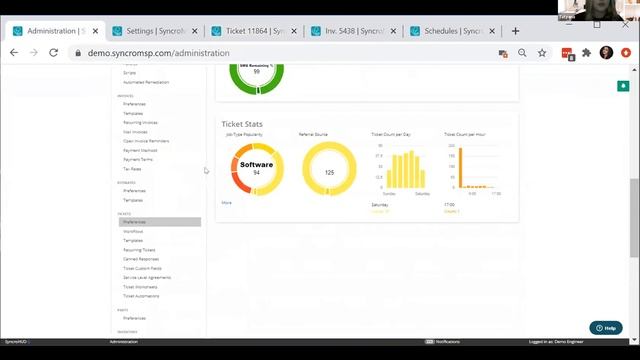The height and width of the screenshot is (360, 640).
Task: Open the Extensions puzzle piece menu
Action: 587,53
